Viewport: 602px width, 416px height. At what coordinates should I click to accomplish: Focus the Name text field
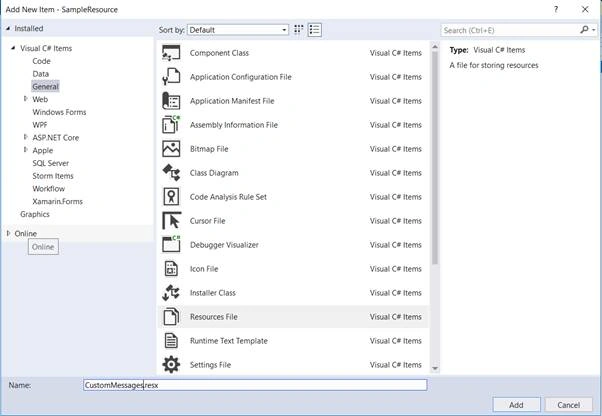(x=255, y=385)
